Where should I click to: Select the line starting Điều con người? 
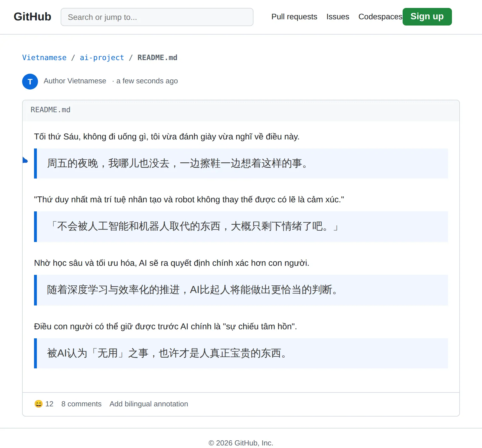pyautogui.click(x=165, y=326)
